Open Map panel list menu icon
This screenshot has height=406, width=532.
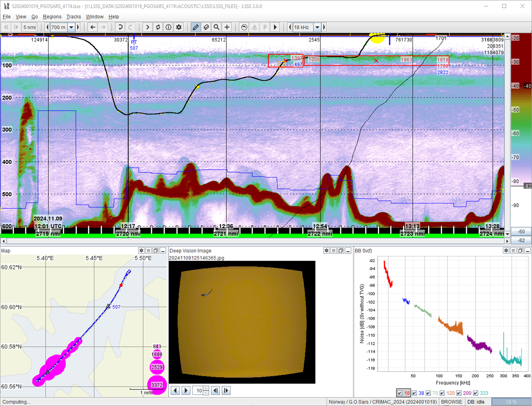(149, 251)
